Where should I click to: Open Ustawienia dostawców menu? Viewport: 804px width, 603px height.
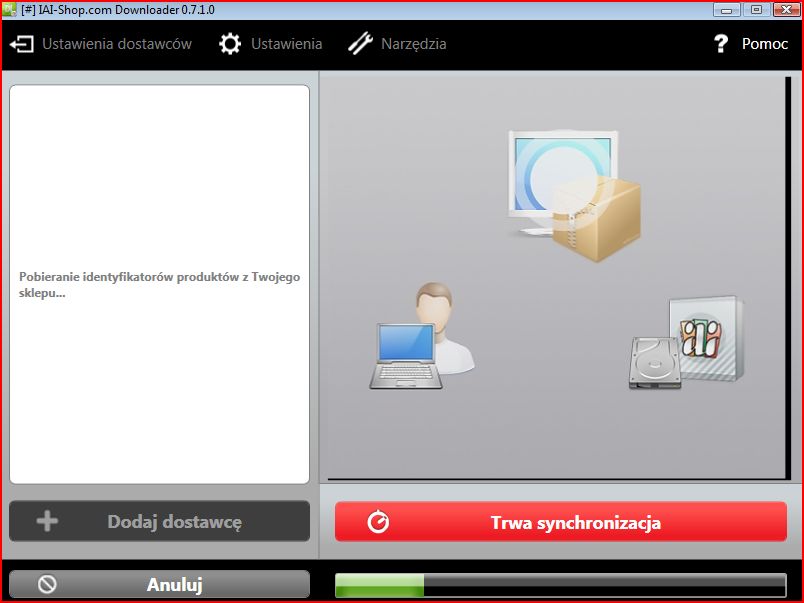pos(101,44)
